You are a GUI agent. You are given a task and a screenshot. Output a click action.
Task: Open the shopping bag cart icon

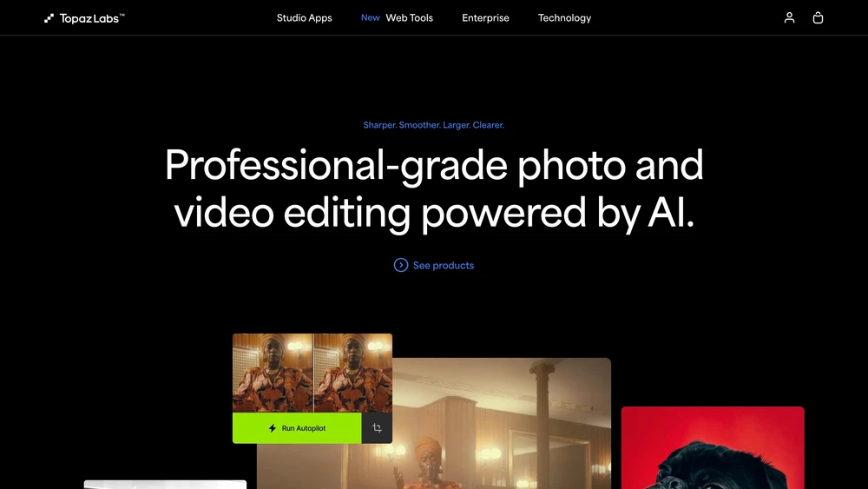pos(818,17)
